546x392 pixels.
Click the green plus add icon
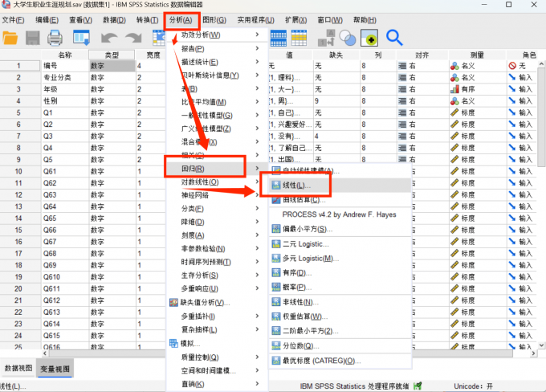point(369,38)
